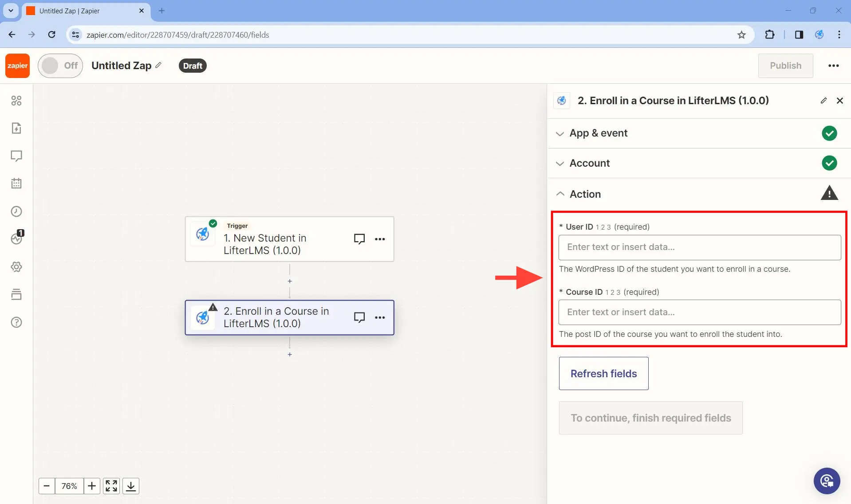Open the Zap more options menu
Screen dimensions: 851x504
click(x=833, y=66)
